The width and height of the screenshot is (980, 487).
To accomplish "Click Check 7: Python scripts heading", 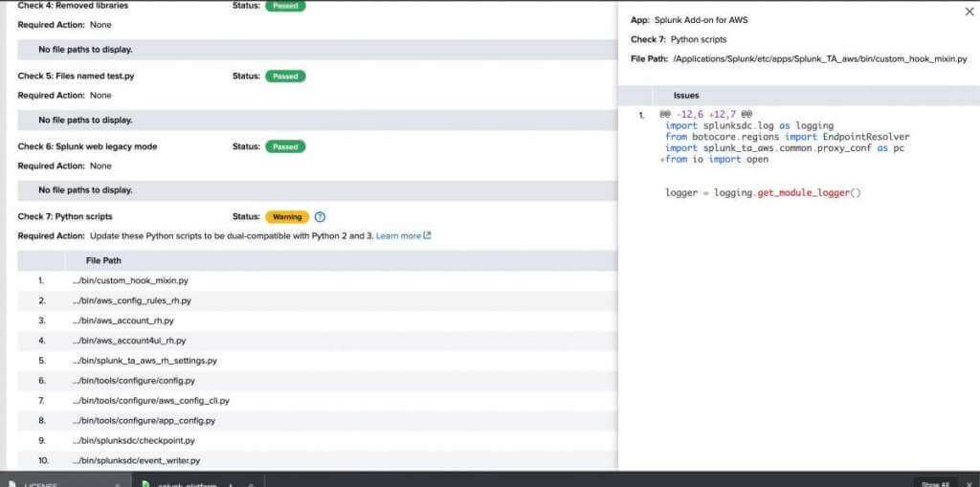I will coord(65,217).
